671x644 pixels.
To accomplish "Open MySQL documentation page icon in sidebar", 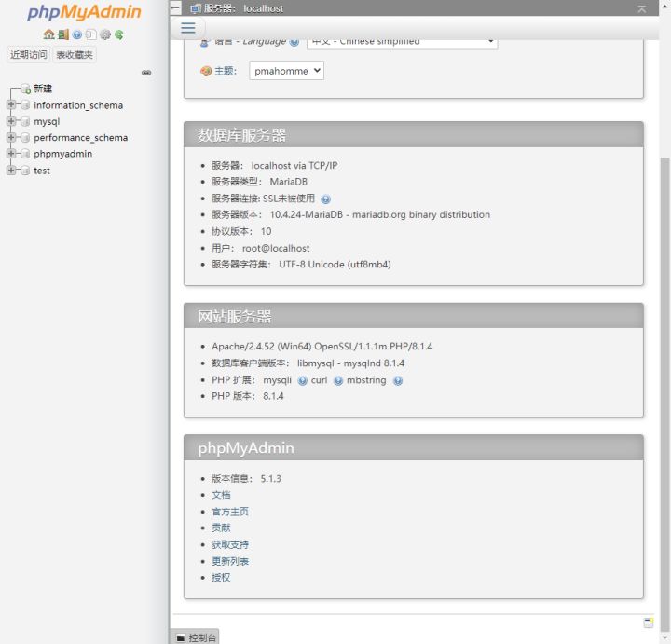I will (90, 34).
